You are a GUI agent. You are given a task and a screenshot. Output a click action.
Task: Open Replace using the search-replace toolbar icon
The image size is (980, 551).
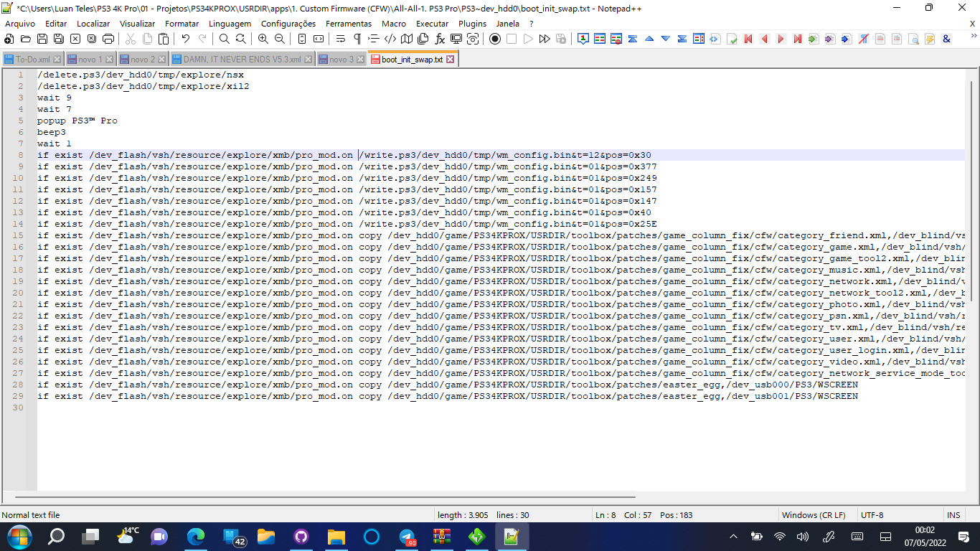[x=240, y=39]
